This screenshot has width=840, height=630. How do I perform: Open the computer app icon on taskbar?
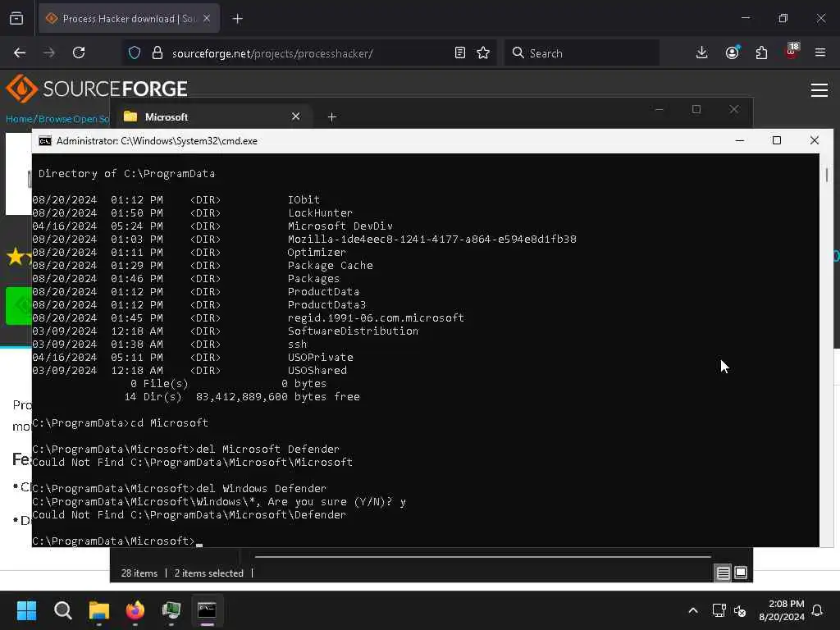(171, 610)
